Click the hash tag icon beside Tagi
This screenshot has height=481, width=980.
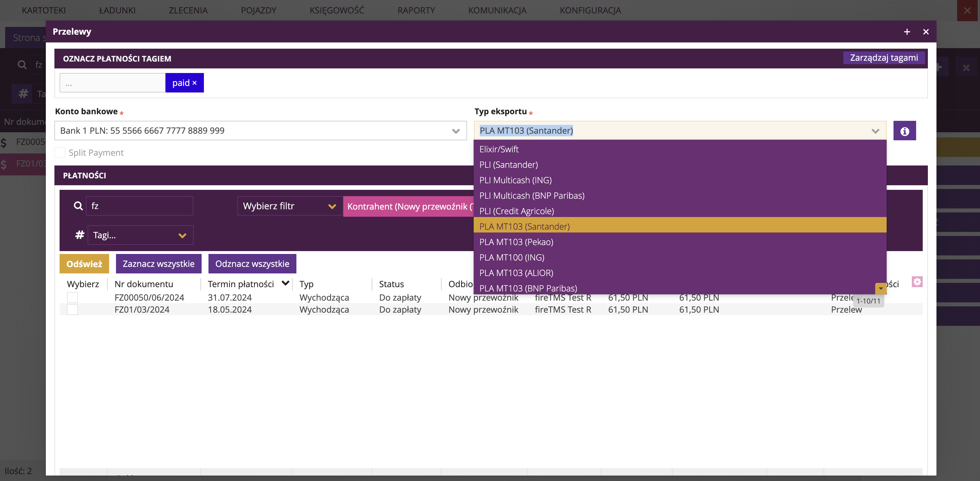tap(80, 235)
